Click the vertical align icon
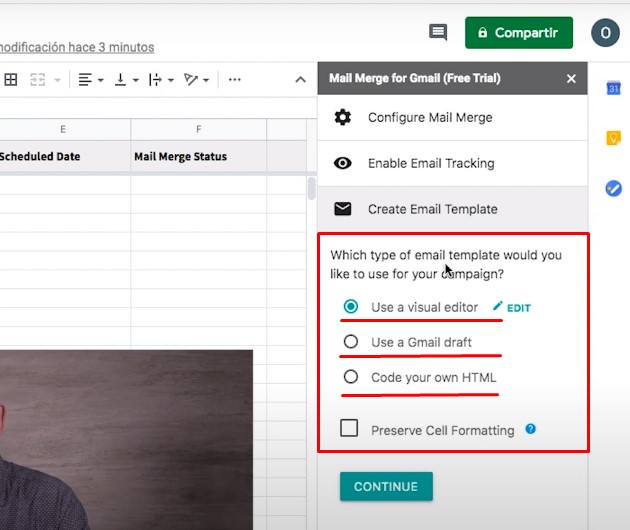The height and width of the screenshot is (530, 630). [x=120, y=80]
